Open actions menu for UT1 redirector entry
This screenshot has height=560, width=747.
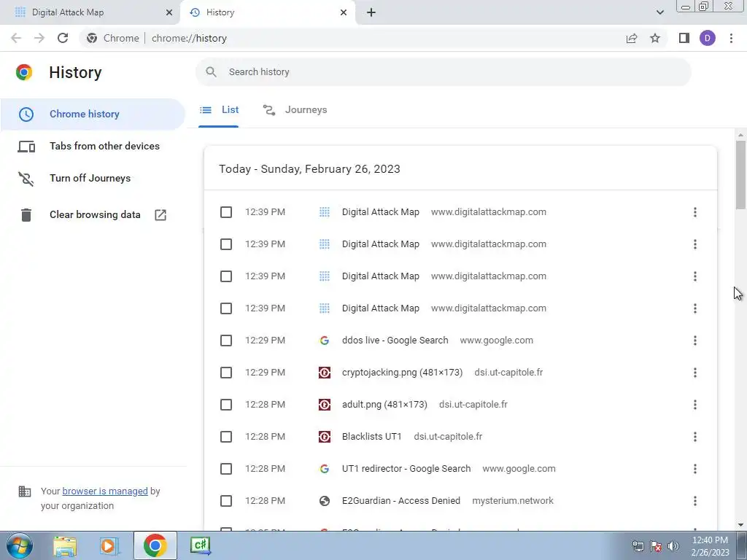pyautogui.click(x=695, y=469)
